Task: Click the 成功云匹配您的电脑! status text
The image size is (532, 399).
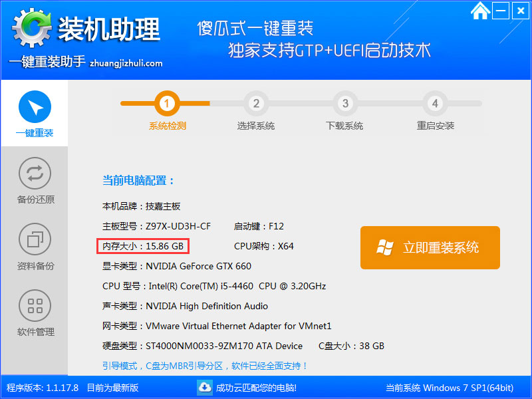Action: click(256, 388)
